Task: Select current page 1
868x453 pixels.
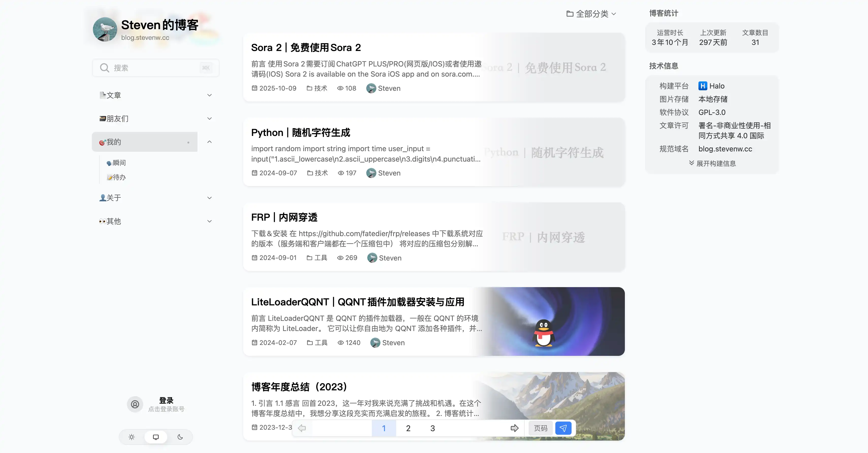Action: tap(384, 428)
